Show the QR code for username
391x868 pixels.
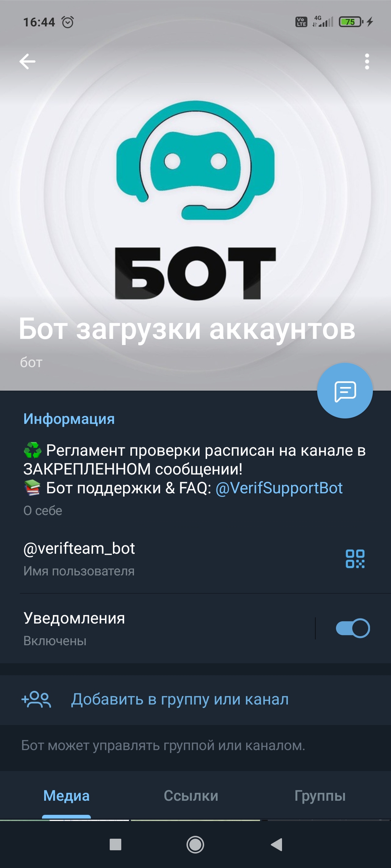click(355, 559)
